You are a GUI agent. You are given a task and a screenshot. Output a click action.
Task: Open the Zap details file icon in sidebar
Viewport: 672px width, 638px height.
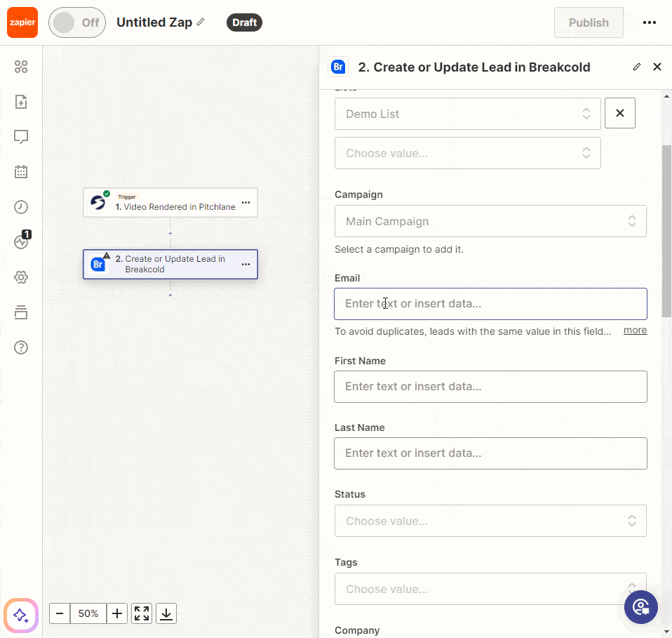tap(21, 102)
